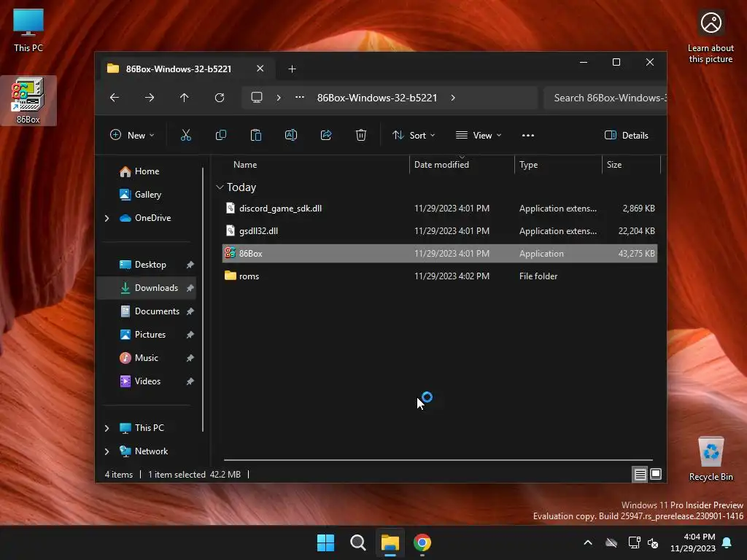Select the 86Box application file
This screenshot has width=747, height=560.
click(x=440, y=253)
